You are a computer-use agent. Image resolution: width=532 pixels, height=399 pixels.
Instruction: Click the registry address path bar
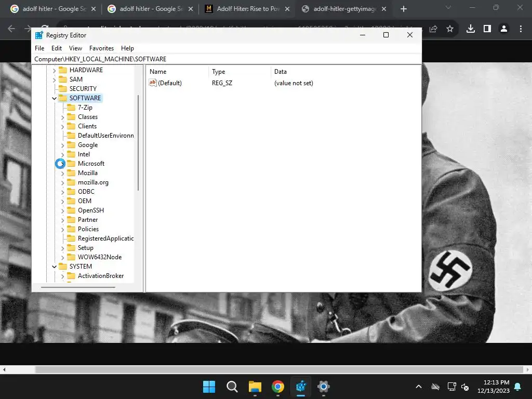pyautogui.click(x=227, y=59)
